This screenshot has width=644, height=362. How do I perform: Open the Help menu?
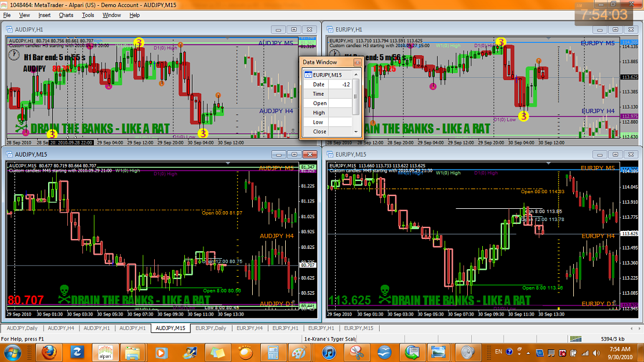pyautogui.click(x=134, y=15)
